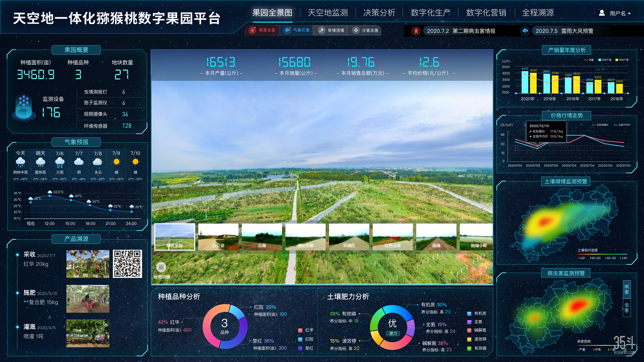644x362 pixels.
Task: Select the 南区夹路 panorama thumbnail
Action: click(x=305, y=237)
